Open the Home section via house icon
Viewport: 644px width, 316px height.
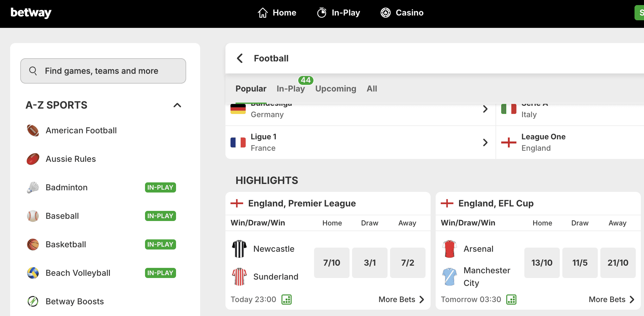pos(263,13)
